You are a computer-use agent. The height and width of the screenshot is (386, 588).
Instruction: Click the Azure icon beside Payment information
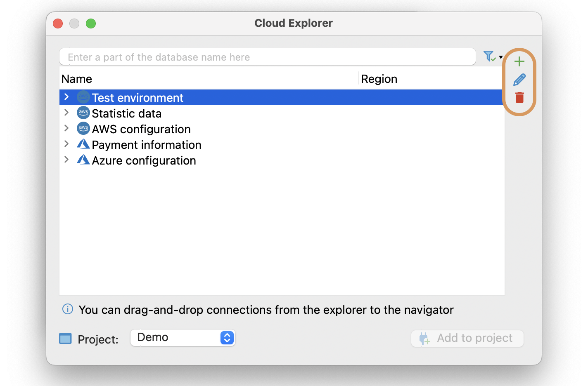pyautogui.click(x=83, y=144)
